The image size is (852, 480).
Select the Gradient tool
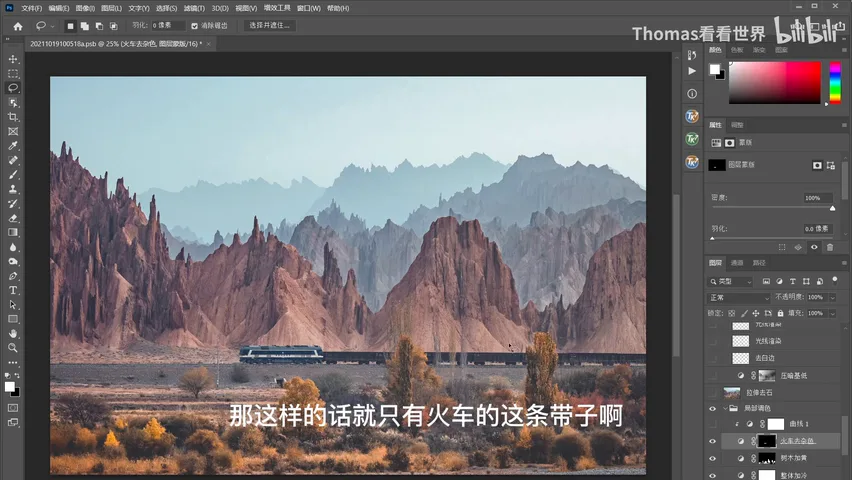[13, 233]
